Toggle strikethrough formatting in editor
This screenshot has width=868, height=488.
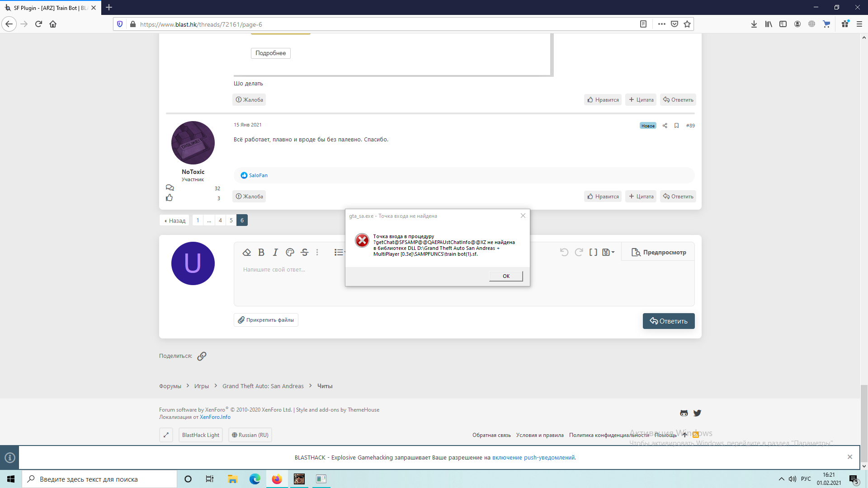coord(304,252)
